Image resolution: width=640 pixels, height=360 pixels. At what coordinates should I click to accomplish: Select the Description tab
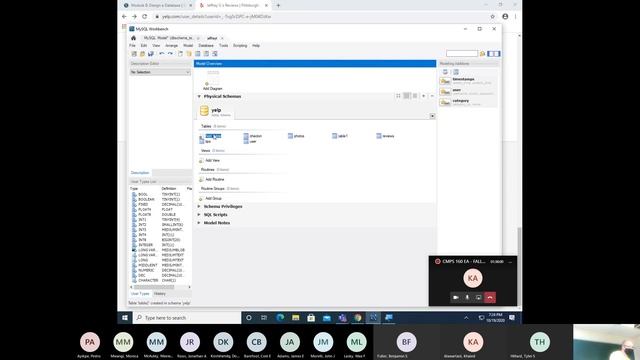(x=140, y=173)
